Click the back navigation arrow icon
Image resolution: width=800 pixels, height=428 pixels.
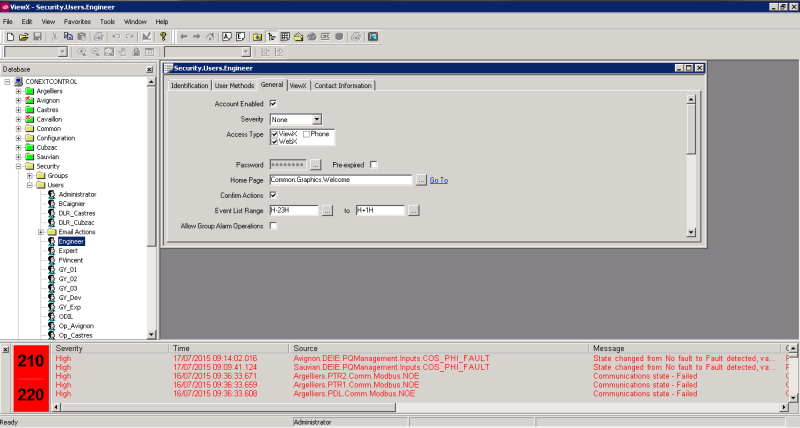183,37
